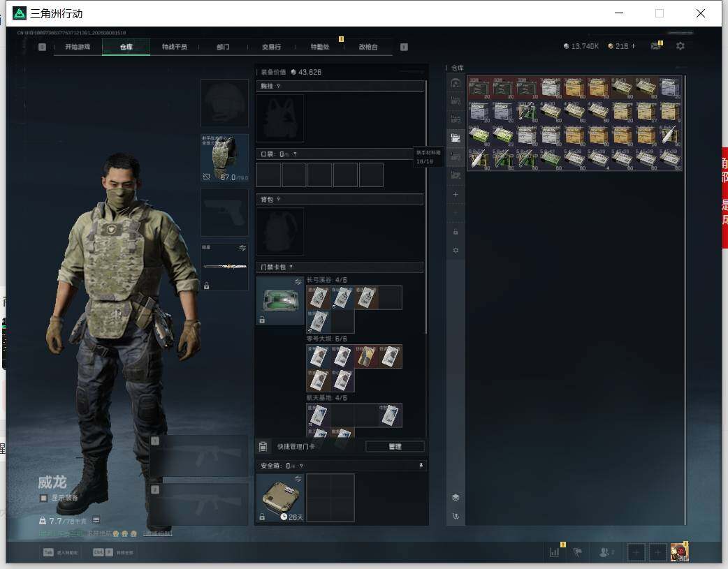The width and height of the screenshot is (728, 569).
Task: Click the stack layers icon in stash sidebar
Action: click(456, 498)
